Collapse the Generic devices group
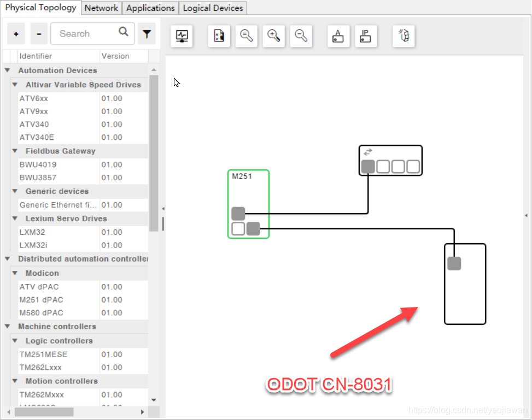 click(15, 191)
